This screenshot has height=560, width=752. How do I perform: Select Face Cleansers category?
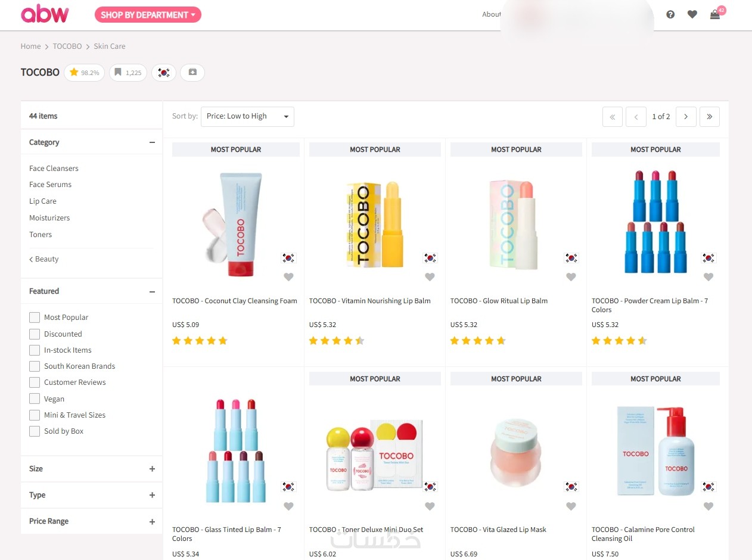coord(54,169)
